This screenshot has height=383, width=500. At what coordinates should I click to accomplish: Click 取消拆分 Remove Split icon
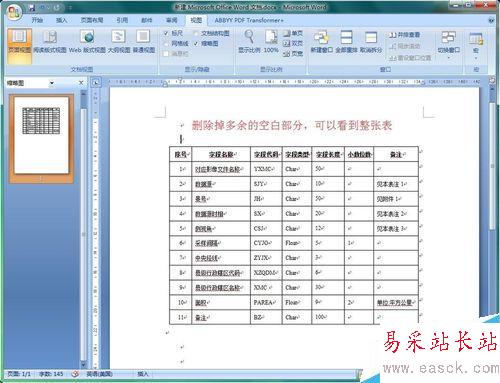pyautogui.click(x=371, y=42)
